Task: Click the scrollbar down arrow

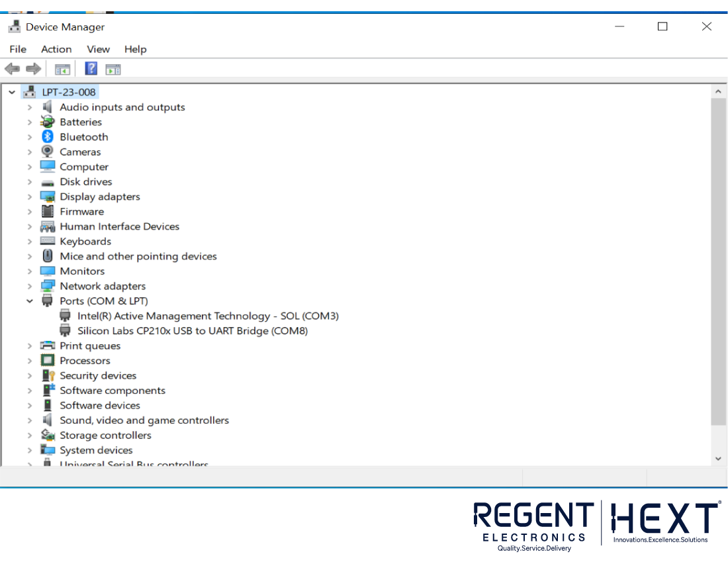Action: 718,458
